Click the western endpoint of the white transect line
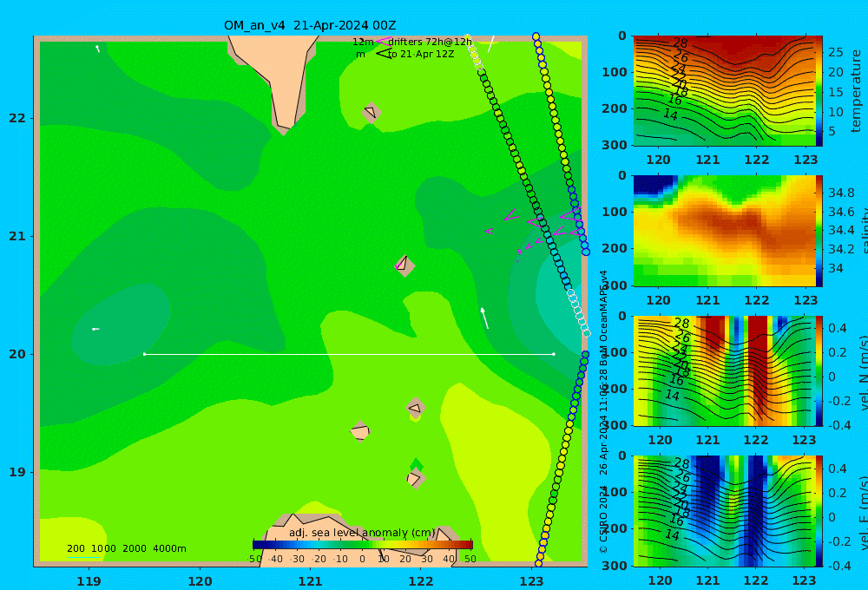Image resolution: width=868 pixels, height=590 pixels. 144,354
